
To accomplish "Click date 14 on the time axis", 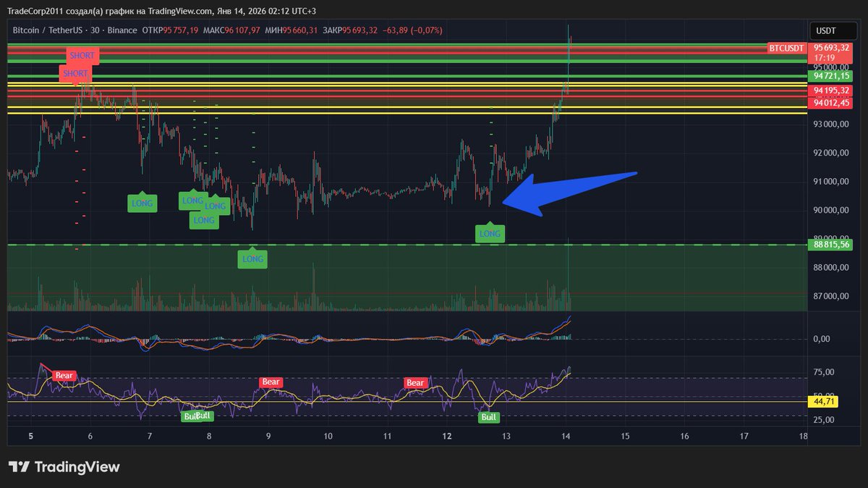I will (x=566, y=436).
